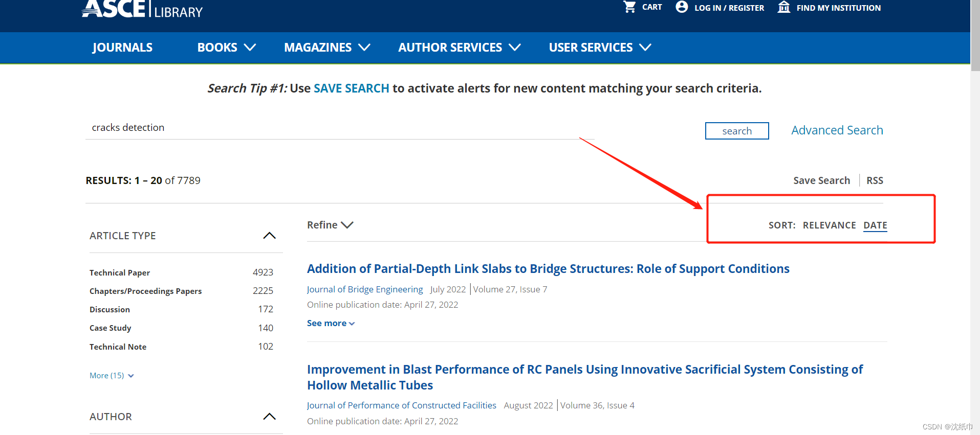Open the Magazines dropdown menu
The width and height of the screenshot is (980, 435).
tap(327, 48)
